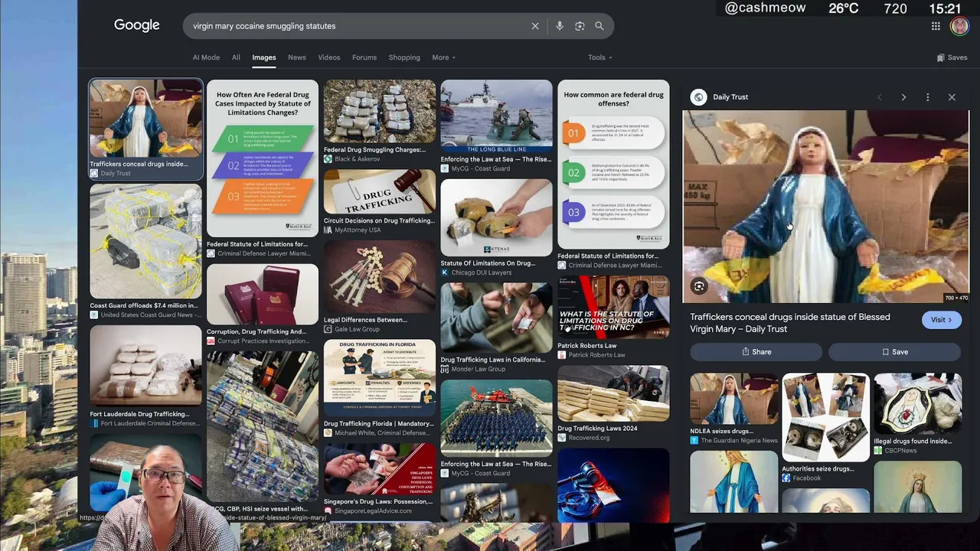The height and width of the screenshot is (551, 980).
Task: Open the "Illegal drugs found inside" related image
Action: (x=917, y=404)
